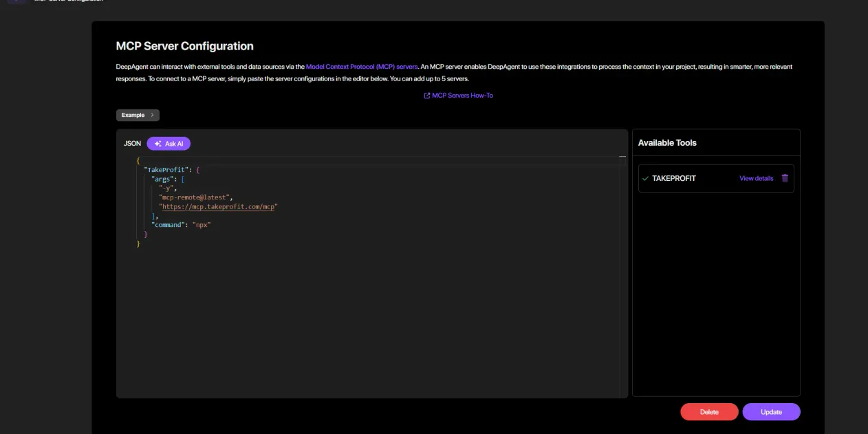The width and height of the screenshot is (868, 434).
Task: Click the JSON label above the editor
Action: tap(132, 144)
